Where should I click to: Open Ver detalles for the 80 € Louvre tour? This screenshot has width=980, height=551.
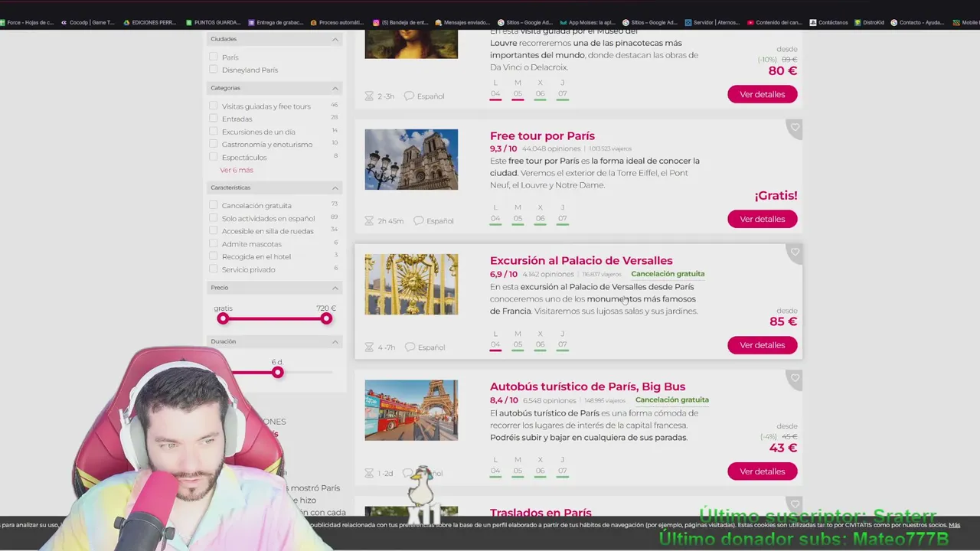[x=762, y=94]
